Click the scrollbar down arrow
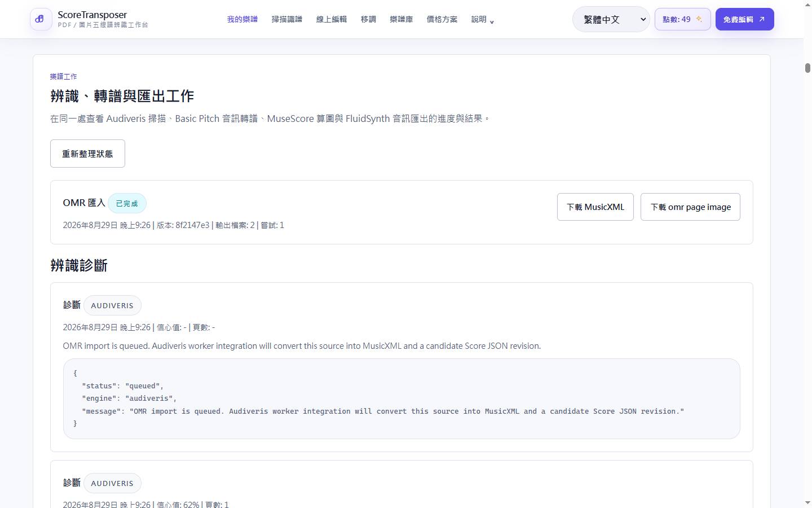The width and height of the screenshot is (812, 508). (807, 502)
